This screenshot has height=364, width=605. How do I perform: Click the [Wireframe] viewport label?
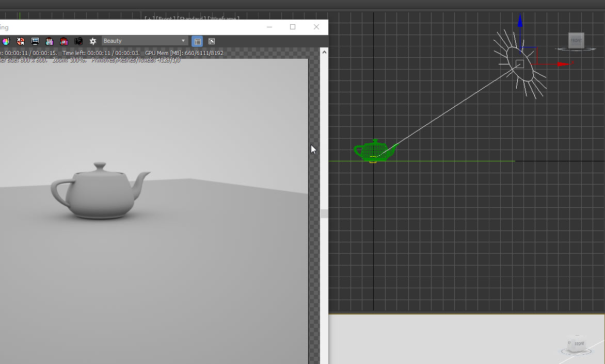224,18
